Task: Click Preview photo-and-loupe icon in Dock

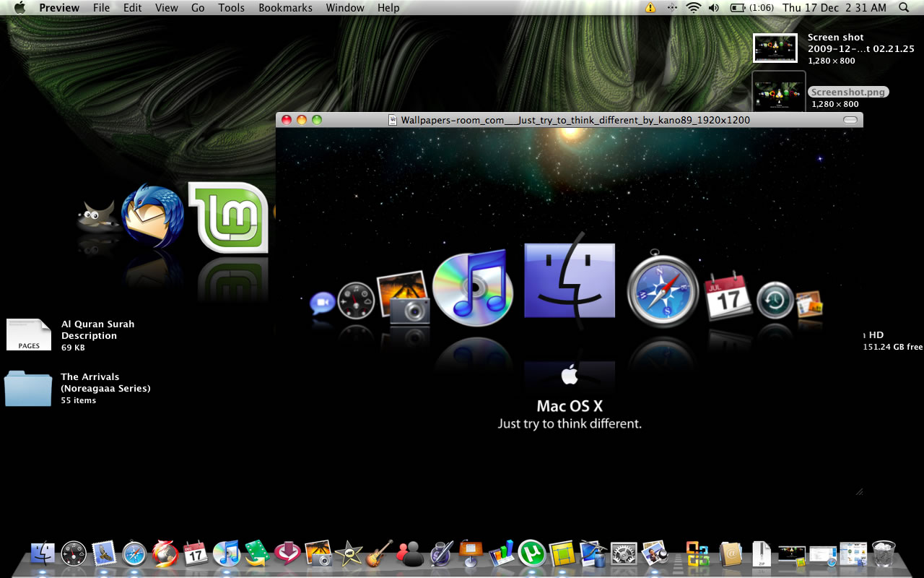Action: (x=655, y=553)
